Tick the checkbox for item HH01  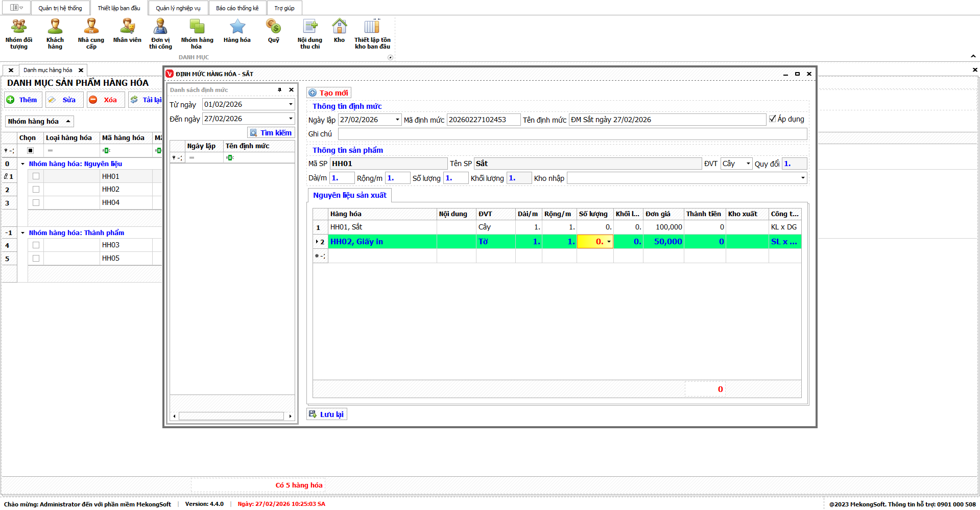pos(36,176)
